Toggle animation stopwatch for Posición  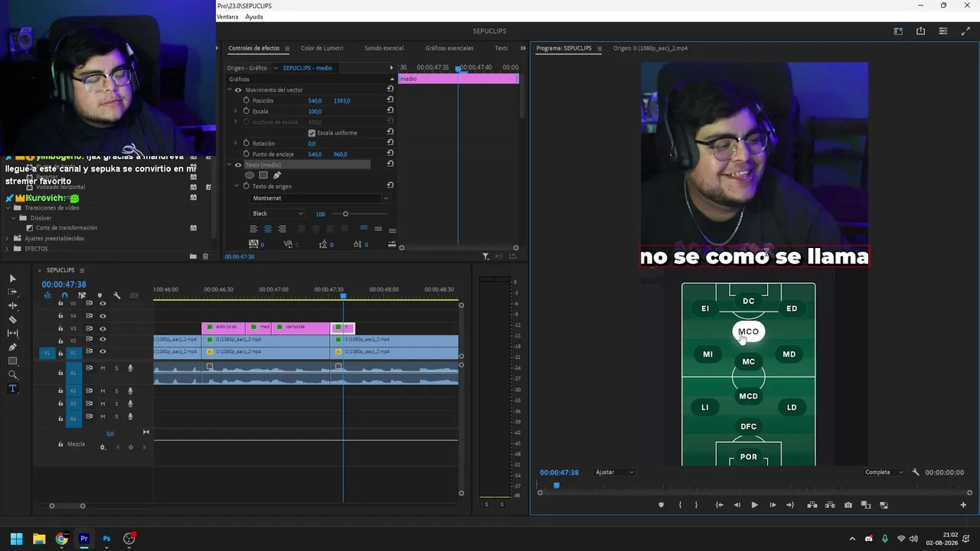pos(246,100)
